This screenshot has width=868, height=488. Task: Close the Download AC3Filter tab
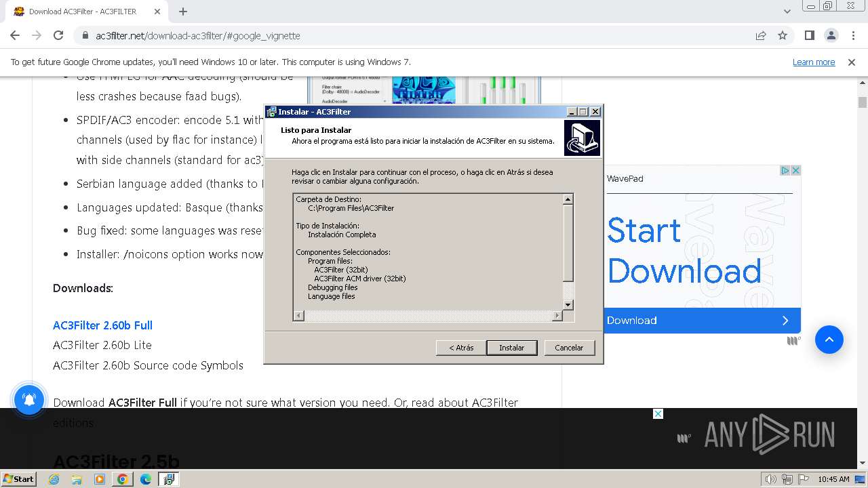coord(157,12)
